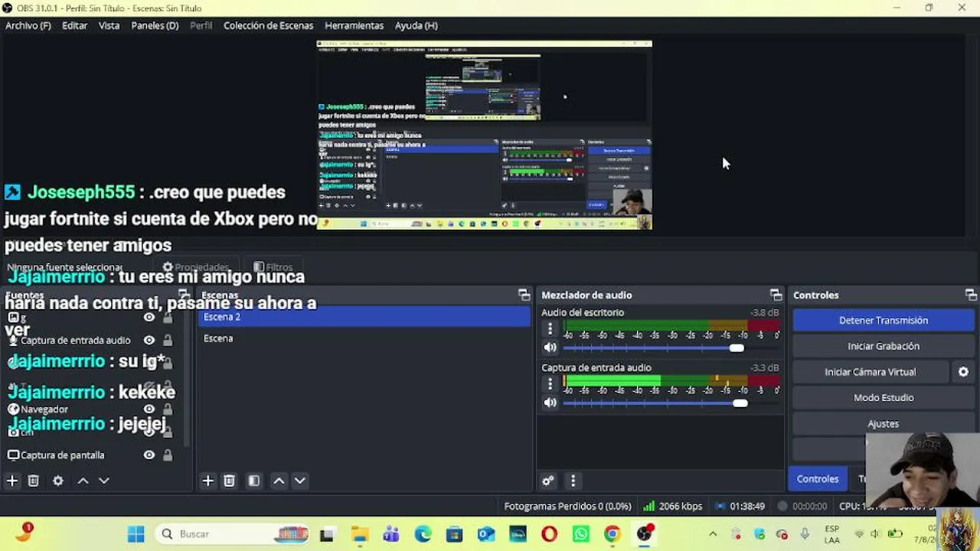The image size is (980, 551).
Task: Enable Modo Estudio
Action: (884, 398)
